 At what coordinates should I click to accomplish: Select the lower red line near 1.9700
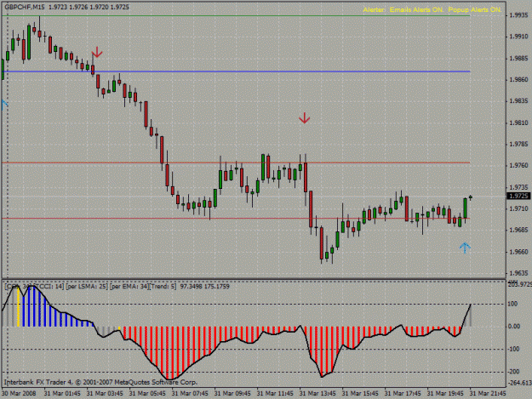click(236, 219)
